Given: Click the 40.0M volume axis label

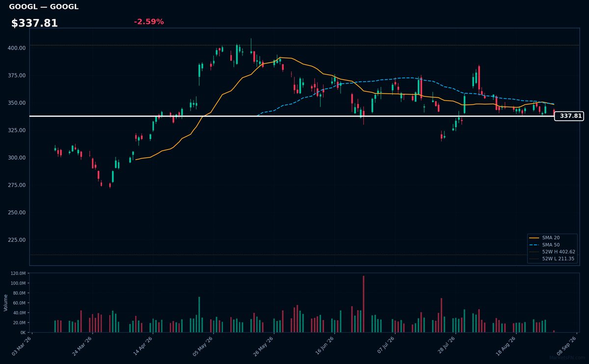Looking at the screenshot, I should click(x=20, y=313).
